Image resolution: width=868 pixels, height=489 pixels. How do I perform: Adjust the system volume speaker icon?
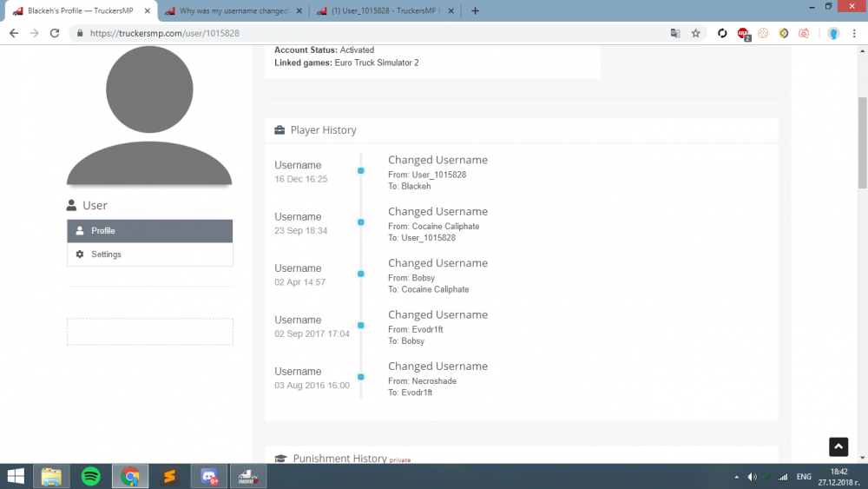752,477
